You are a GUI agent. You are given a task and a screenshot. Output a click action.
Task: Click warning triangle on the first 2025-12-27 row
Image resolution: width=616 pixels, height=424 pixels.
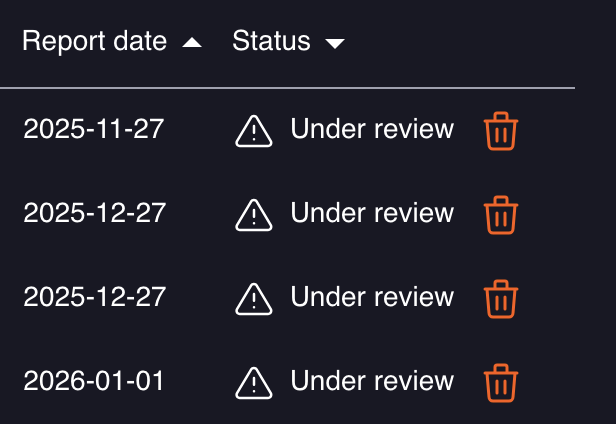[254, 215]
